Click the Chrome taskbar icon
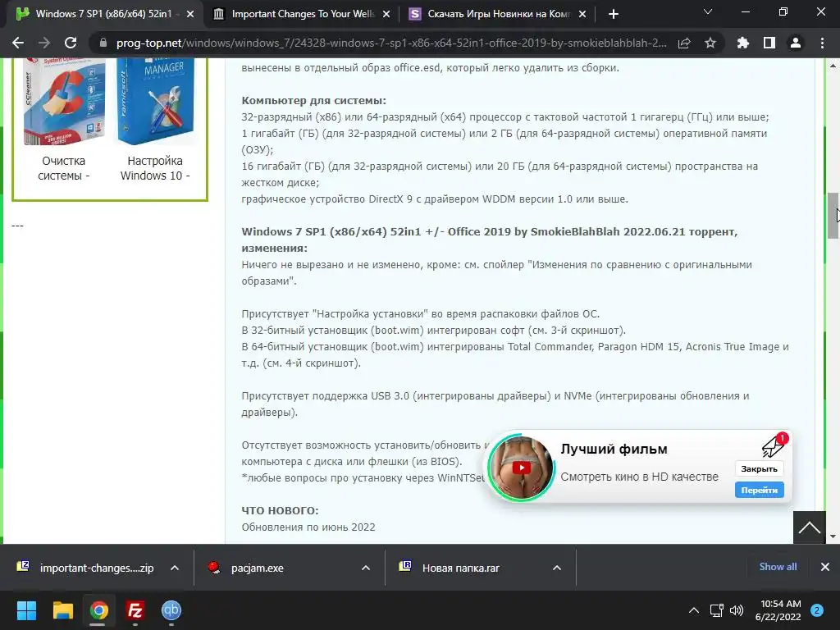The width and height of the screenshot is (840, 630). point(98,610)
